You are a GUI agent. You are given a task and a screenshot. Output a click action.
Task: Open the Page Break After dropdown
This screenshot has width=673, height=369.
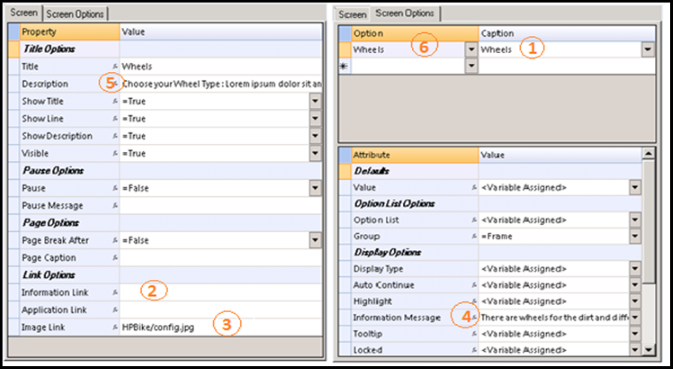point(315,240)
